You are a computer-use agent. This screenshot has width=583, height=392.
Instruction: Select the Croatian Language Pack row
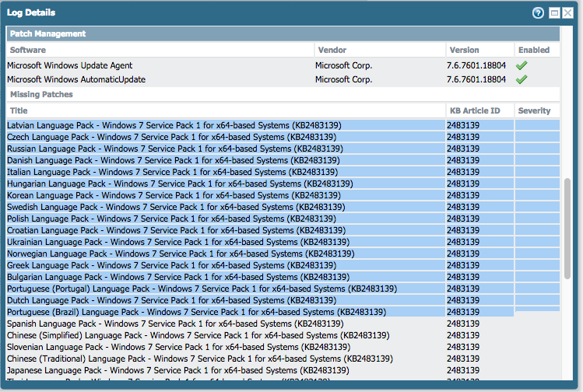point(283,230)
